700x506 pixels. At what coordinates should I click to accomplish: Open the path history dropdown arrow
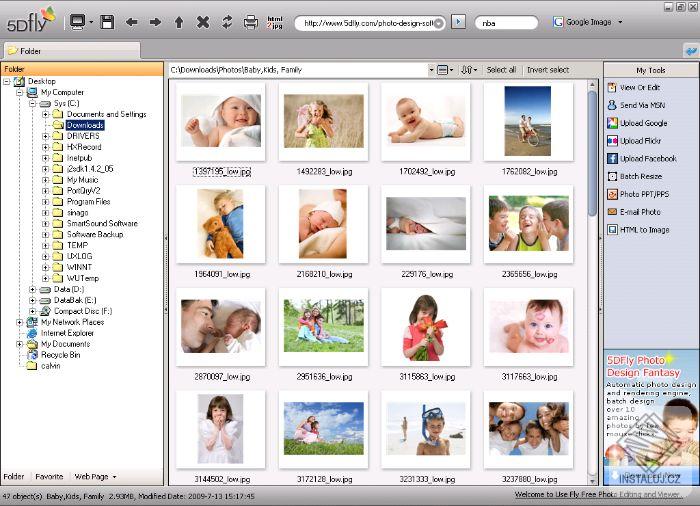[431, 70]
